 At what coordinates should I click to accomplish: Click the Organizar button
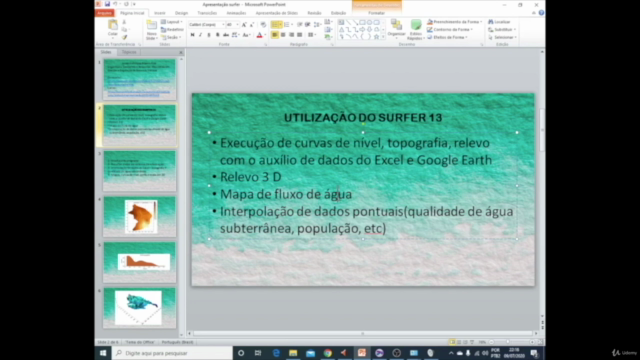396,29
